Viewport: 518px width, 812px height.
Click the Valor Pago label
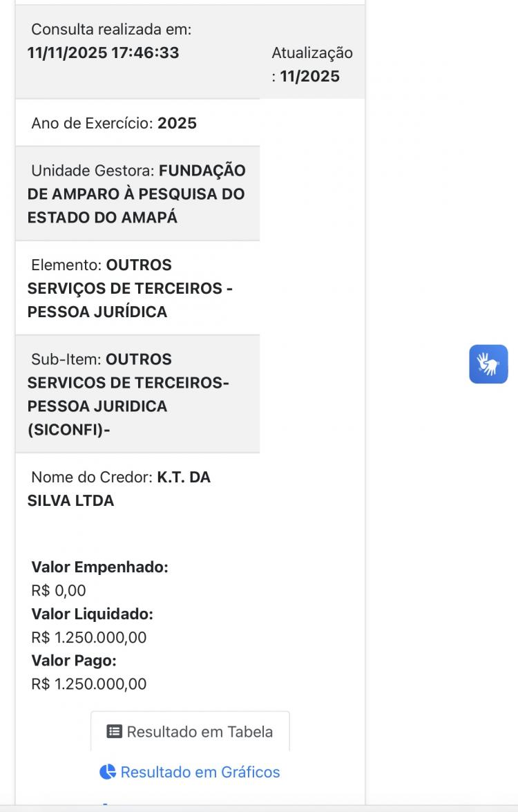[x=74, y=661]
